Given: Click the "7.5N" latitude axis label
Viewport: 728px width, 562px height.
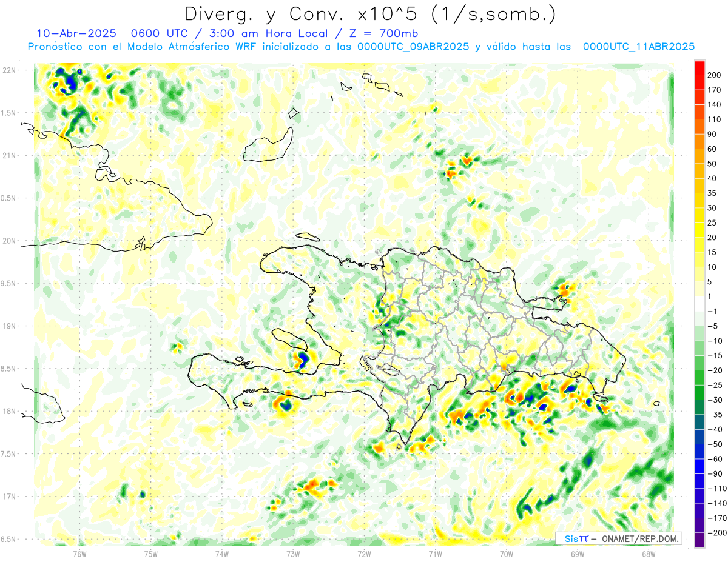Looking at the screenshot, I should 8,454.
